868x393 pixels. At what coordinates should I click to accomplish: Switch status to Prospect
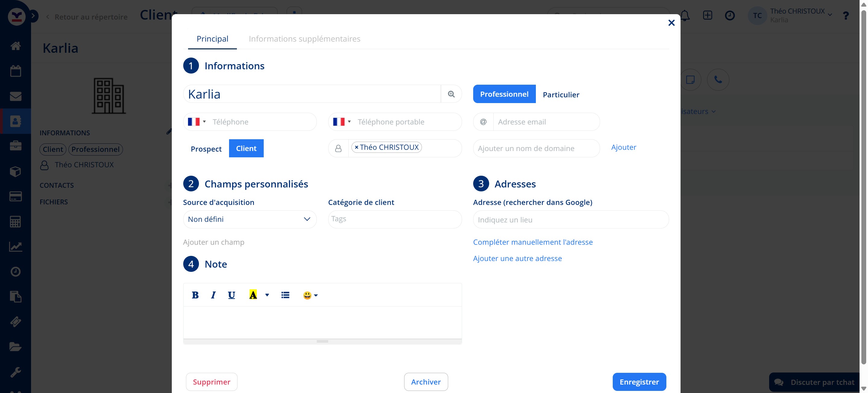coord(206,149)
